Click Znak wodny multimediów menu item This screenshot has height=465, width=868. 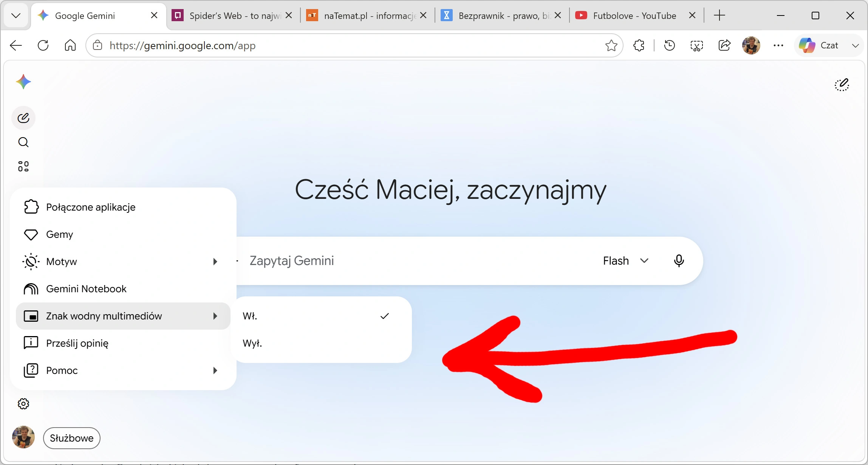tap(123, 316)
